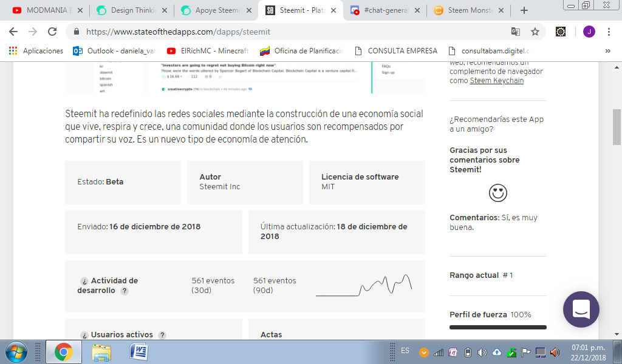Click the 'Rango actual # 1' text
622x364 pixels.
pos(481,275)
